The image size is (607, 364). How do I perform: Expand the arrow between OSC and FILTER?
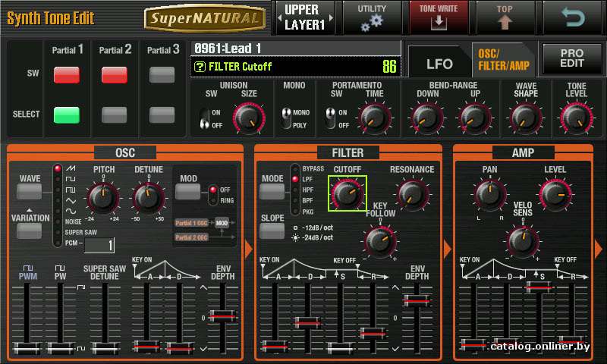(x=249, y=249)
